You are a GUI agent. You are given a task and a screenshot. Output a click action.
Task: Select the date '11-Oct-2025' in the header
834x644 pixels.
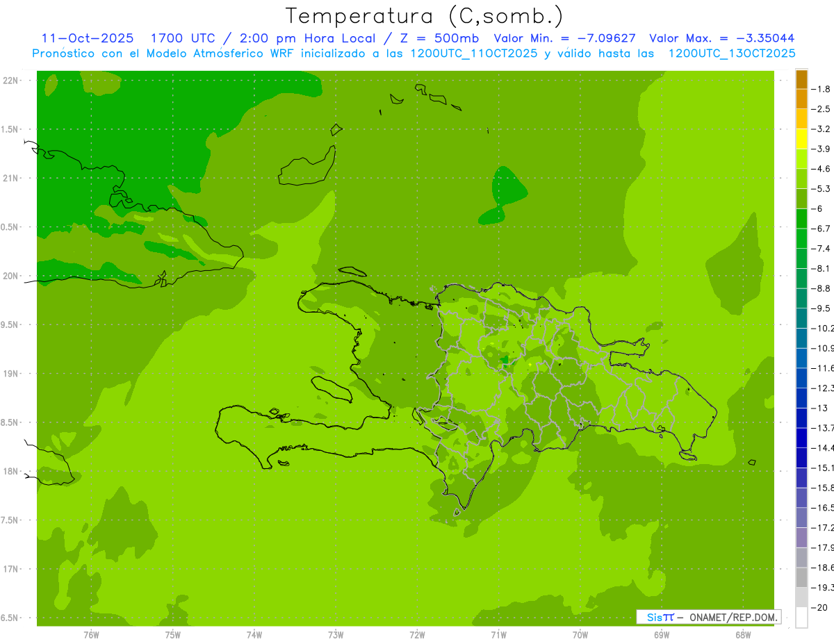87,39
